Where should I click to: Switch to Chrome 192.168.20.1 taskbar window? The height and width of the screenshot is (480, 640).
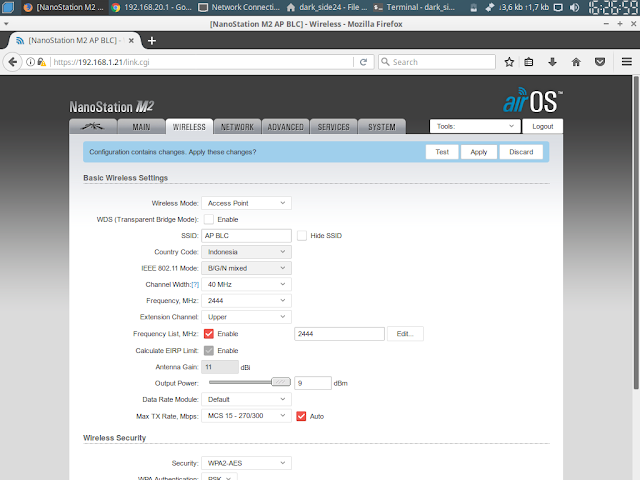(x=152, y=7)
